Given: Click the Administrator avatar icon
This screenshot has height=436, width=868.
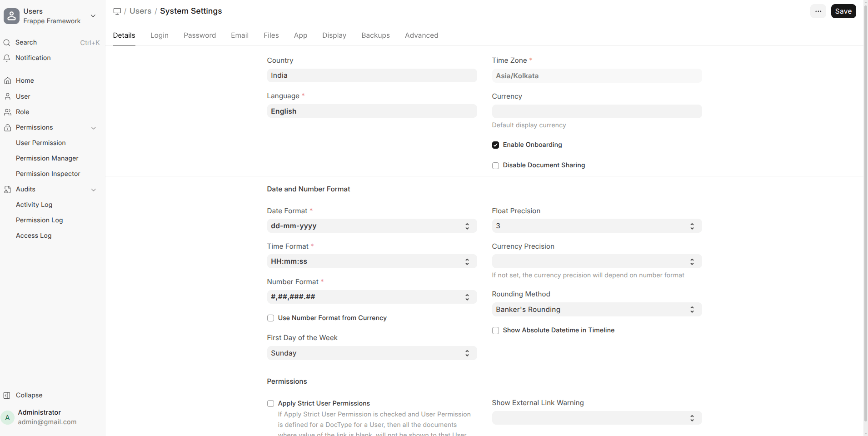Looking at the screenshot, I should [8, 417].
